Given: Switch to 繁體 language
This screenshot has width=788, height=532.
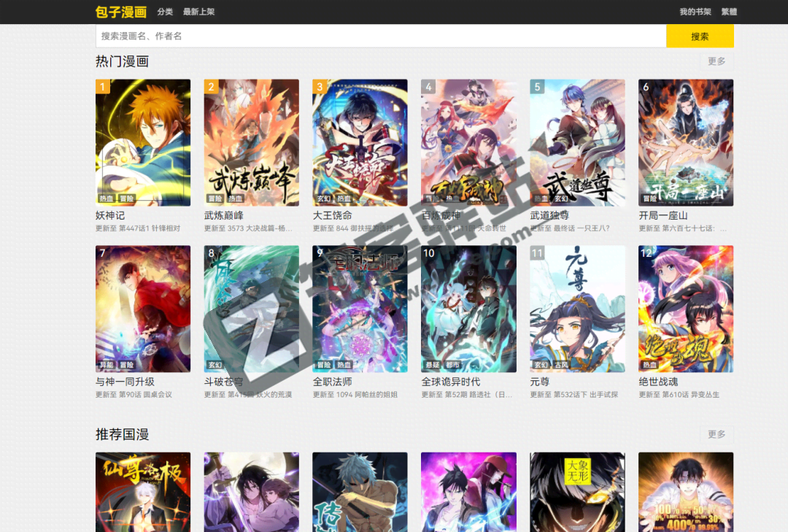Looking at the screenshot, I should pos(728,12).
